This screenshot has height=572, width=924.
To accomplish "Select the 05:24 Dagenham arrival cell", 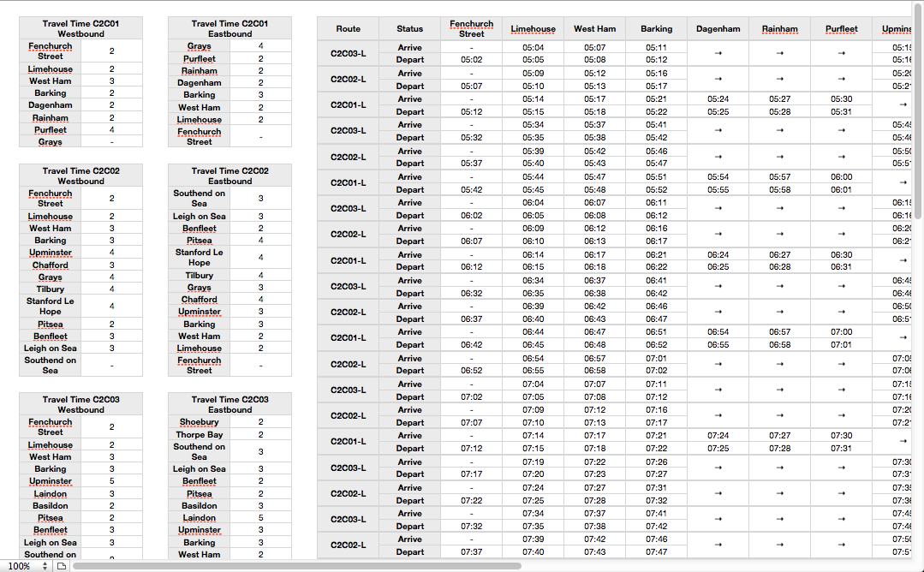I will [x=718, y=99].
